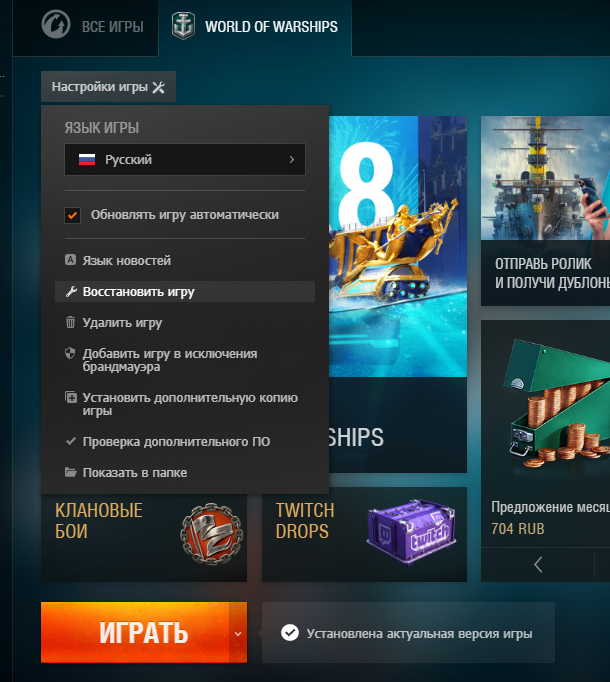Click the wrench-and-screwdriver icon in game settings

pyautogui.click(x=159, y=87)
